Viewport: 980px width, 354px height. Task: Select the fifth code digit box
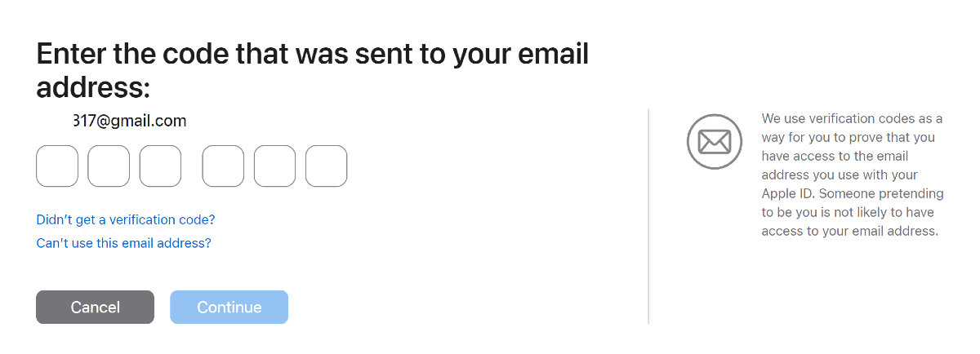(x=274, y=166)
